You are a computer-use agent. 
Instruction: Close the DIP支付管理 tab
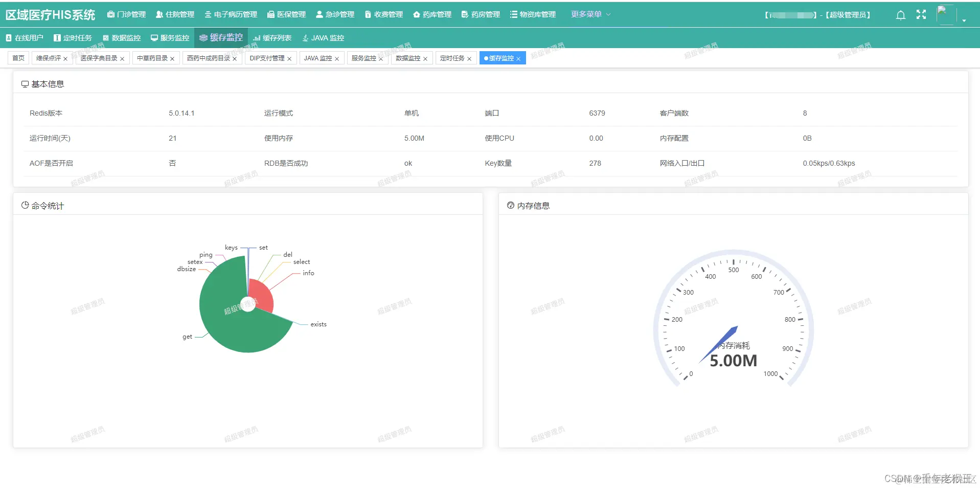[289, 58]
